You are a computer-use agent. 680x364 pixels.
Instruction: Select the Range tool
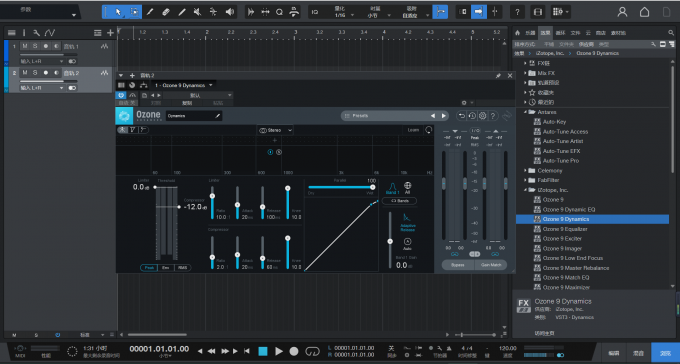pyautogui.click(x=134, y=12)
